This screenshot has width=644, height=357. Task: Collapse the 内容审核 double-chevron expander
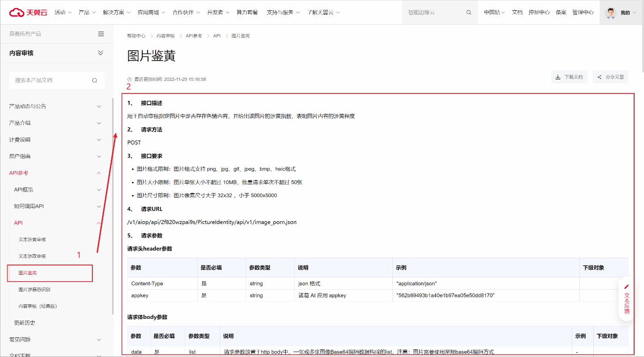tap(100, 53)
